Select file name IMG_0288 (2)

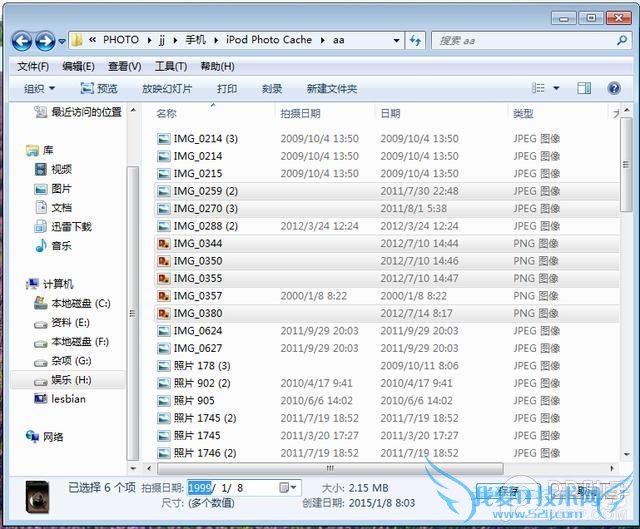206,226
